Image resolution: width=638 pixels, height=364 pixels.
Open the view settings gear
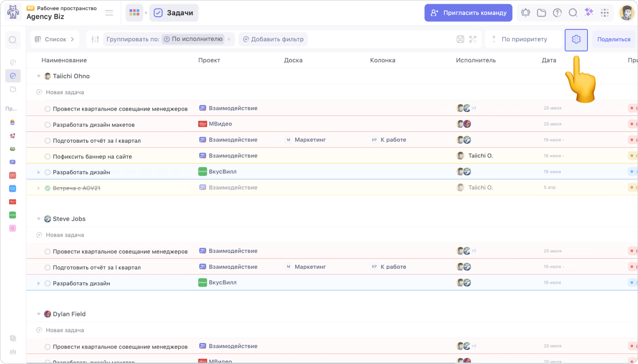[x=576, y=40]
